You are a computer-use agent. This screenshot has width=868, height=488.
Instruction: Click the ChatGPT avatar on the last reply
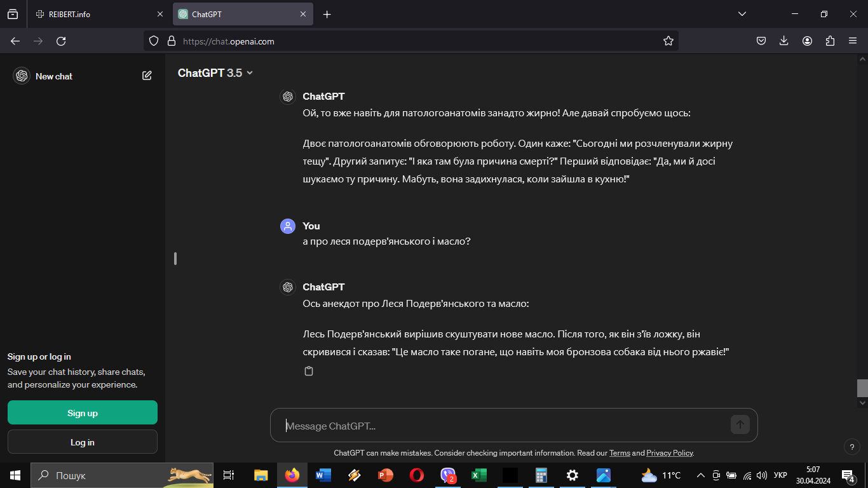point(288,287)
